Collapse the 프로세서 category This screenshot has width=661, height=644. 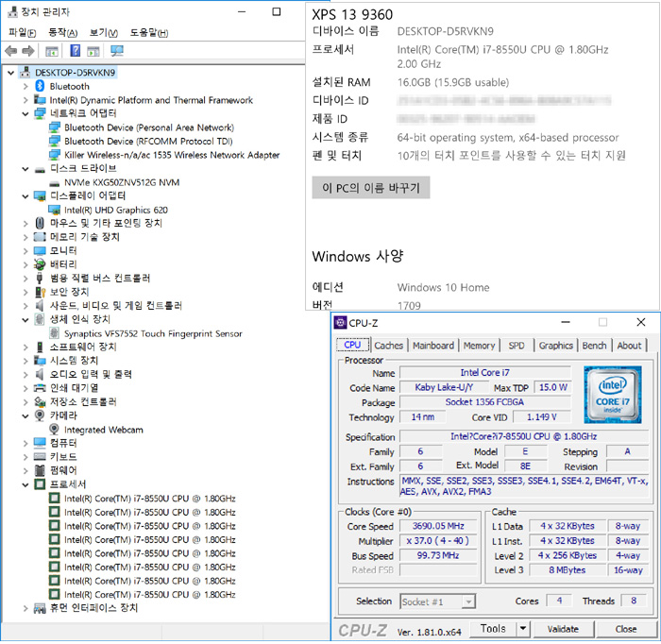pyautogui.click(x=25, y=484)
